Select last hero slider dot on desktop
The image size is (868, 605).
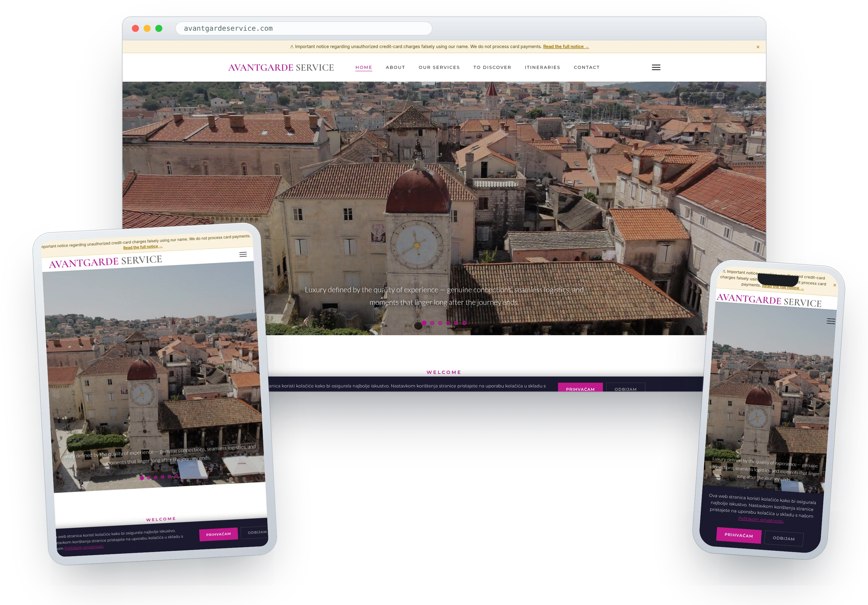click(x=464, y=323)
